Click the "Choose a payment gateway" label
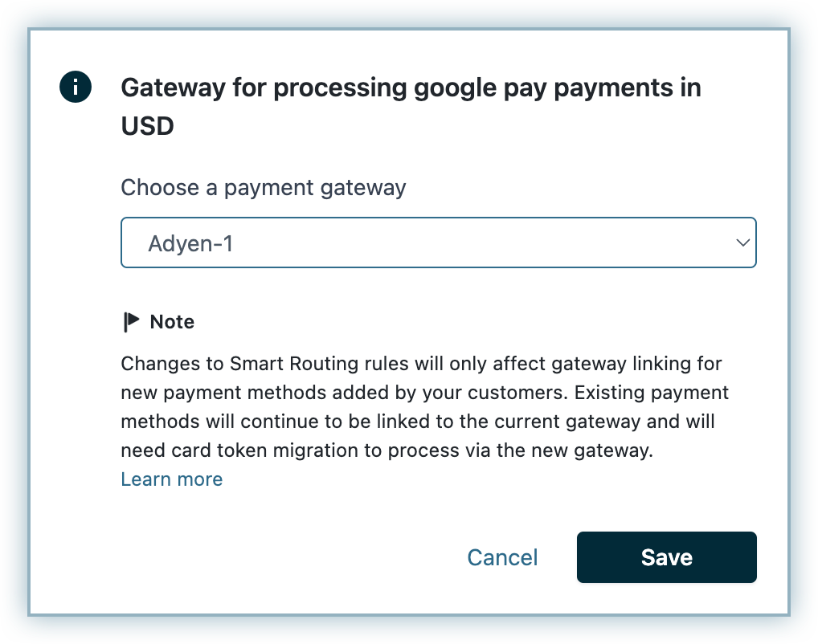This screenshot has height=644, width=818. (x=263, y=188)
